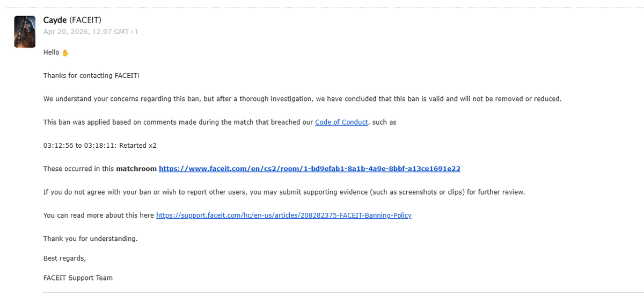Open the FACEIT matchroom URL link
Image resolution: width=644 pixels, height=295 pixels.
point(310,169)
